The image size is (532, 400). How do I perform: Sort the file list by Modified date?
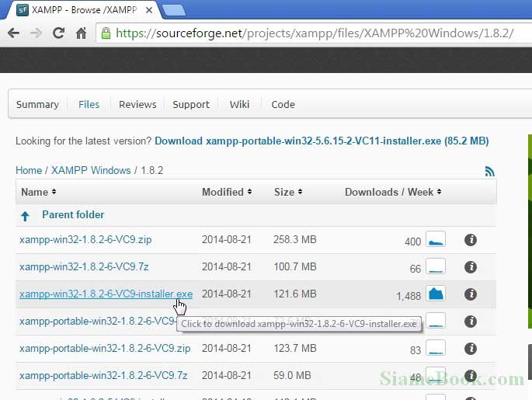(227, 192)
